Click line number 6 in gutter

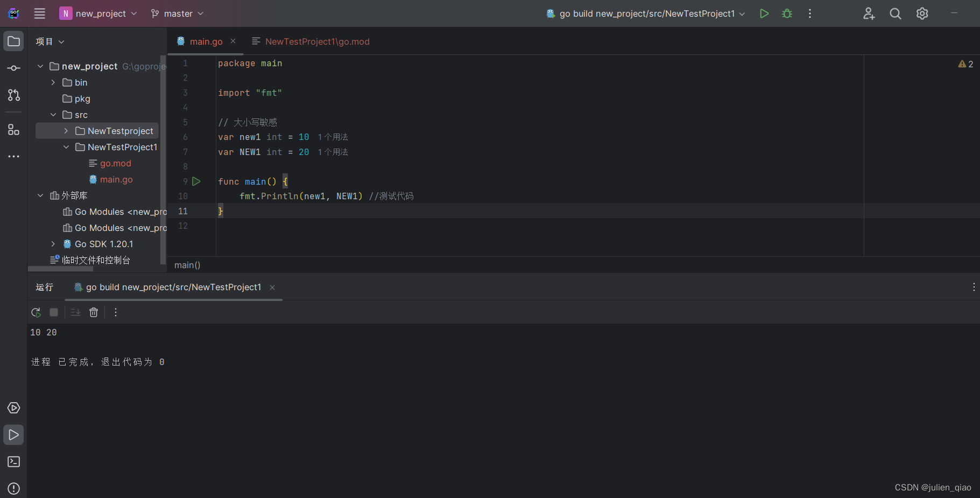tap(185, 137)
